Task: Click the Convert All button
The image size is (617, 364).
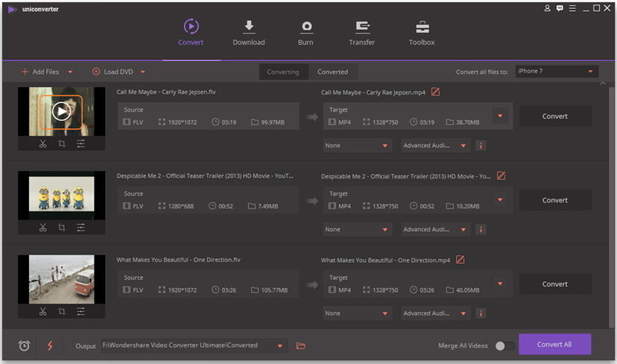Action: coord(555,345)
